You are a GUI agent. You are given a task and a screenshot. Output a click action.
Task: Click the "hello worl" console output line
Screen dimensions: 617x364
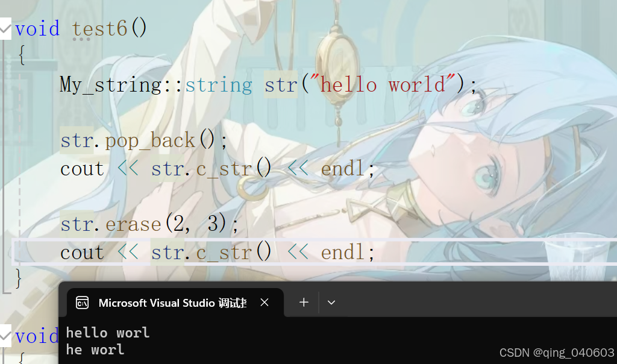point(108,333)
